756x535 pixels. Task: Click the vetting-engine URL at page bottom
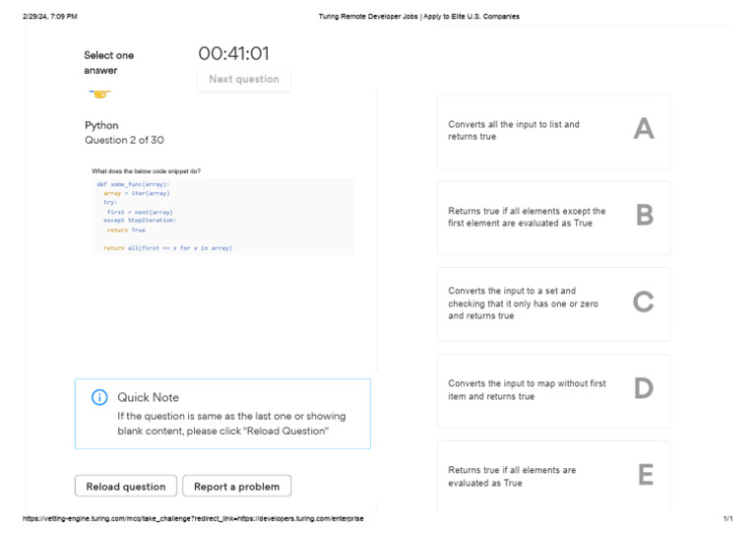[193, 519]
